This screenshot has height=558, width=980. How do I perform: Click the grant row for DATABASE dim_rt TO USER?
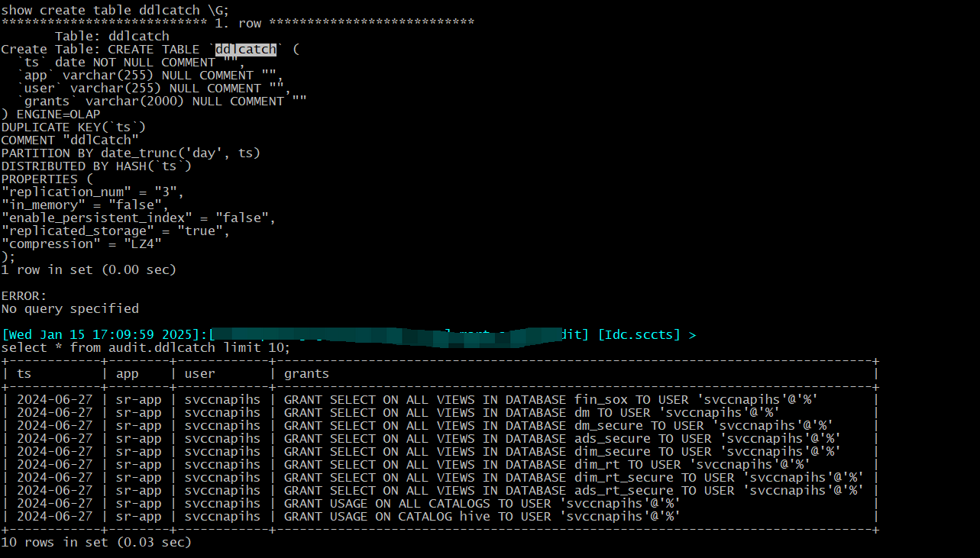439,464
